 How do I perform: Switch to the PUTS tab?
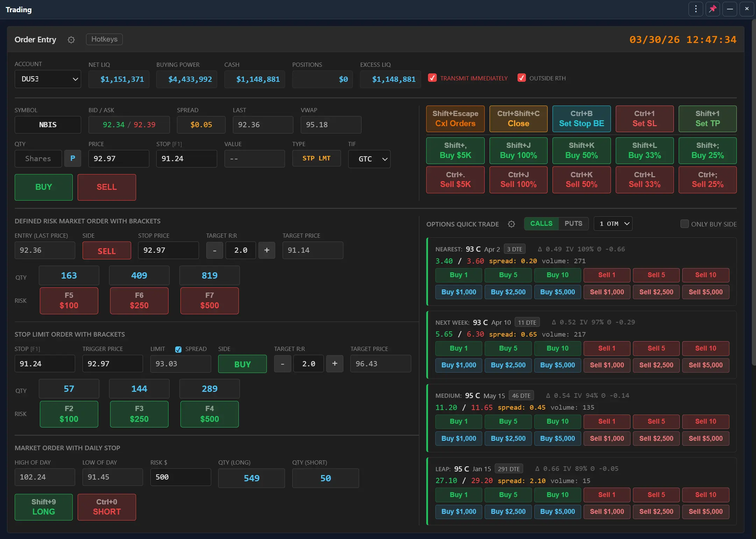(573, 223)
